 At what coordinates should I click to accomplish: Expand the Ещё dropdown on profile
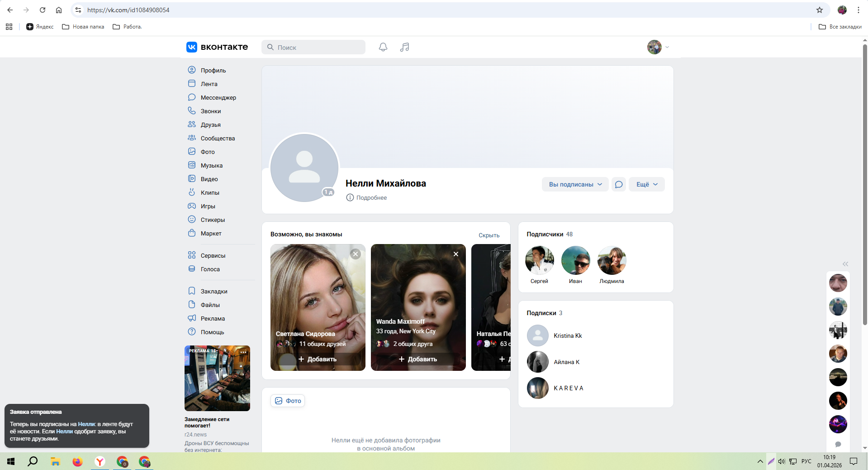pos(647,184)
